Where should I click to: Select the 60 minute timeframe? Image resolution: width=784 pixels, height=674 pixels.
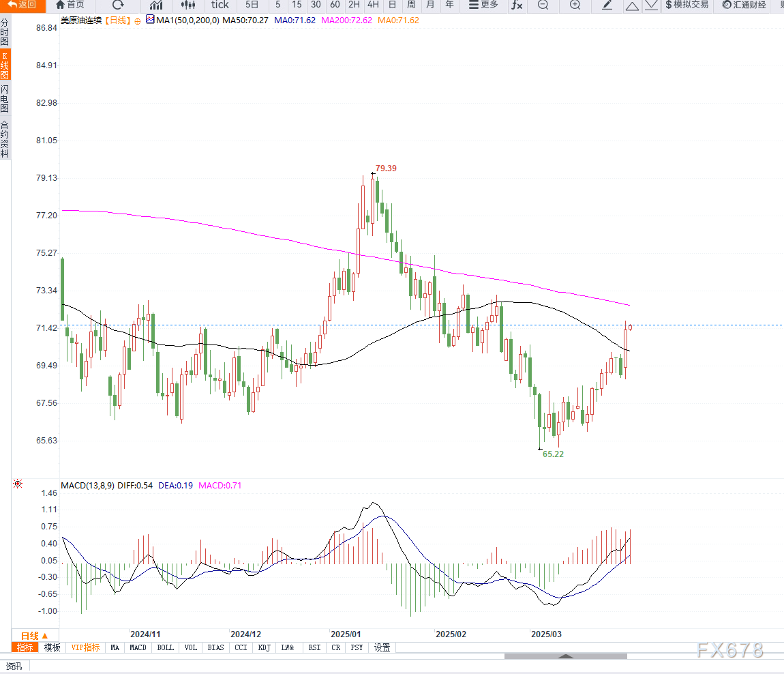coord(335,5)
